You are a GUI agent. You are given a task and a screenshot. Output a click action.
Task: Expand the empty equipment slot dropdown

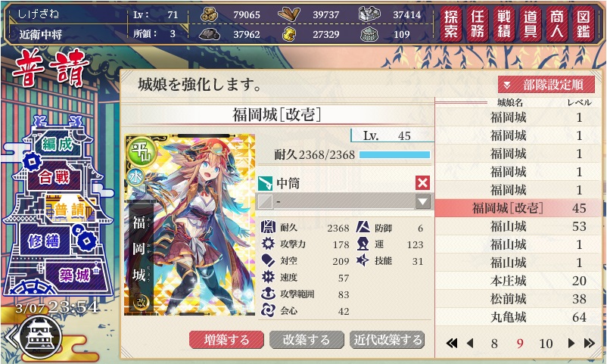coord(422,201)
